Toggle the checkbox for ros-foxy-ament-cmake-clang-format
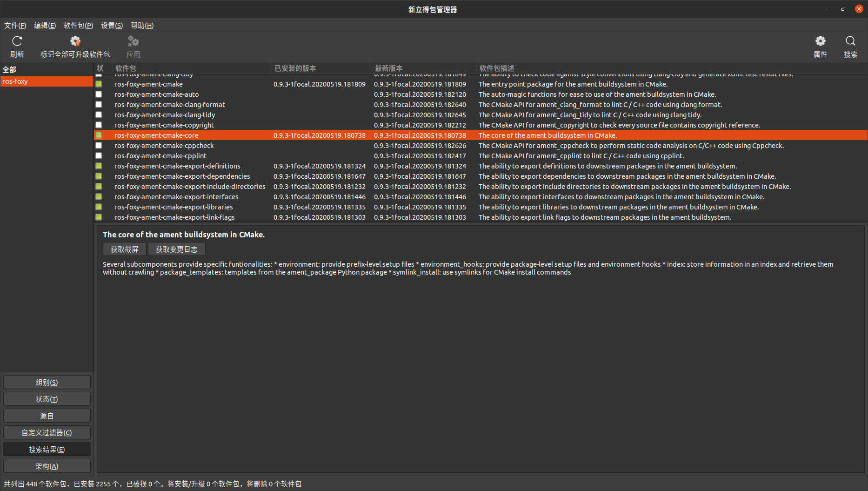The width and height of the screenshot is (868, 491). coord(99,104)
